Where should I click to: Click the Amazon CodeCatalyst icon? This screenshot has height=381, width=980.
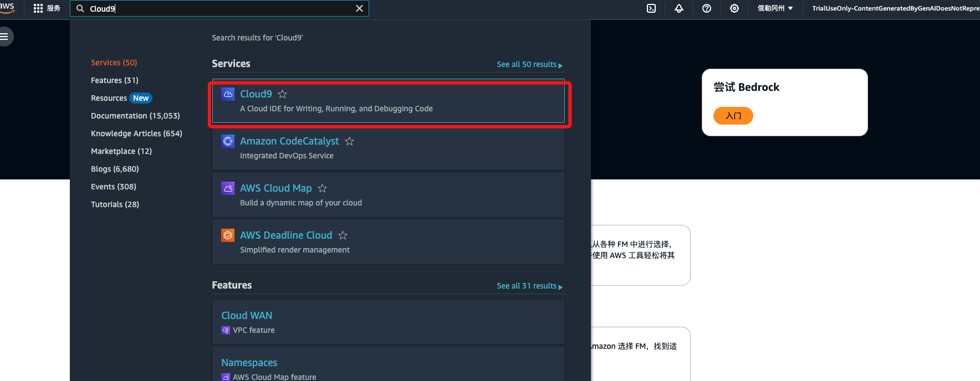coord(228,141)
